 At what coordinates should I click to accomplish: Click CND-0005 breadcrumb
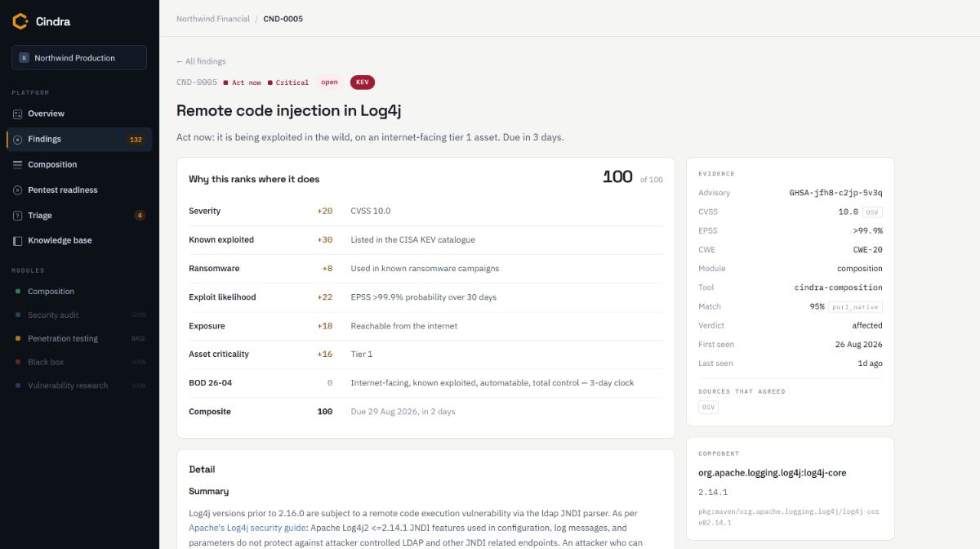(283, 19)
